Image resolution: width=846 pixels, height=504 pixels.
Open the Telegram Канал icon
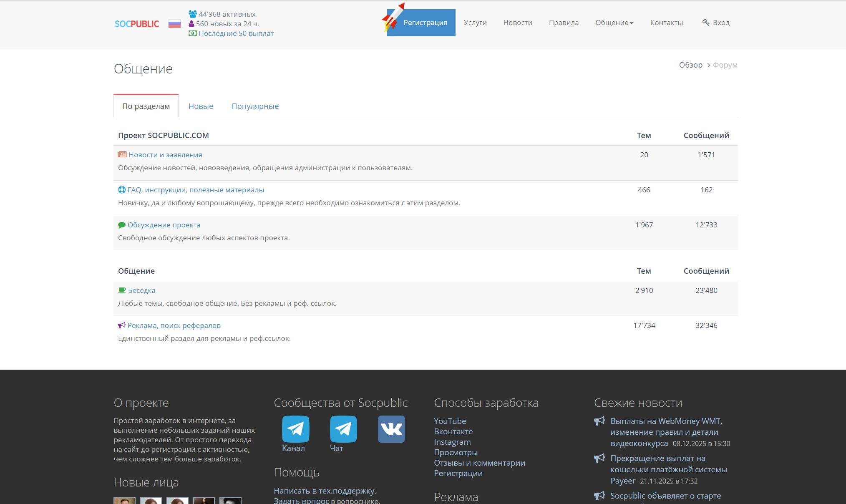click(x=295, y=429)
